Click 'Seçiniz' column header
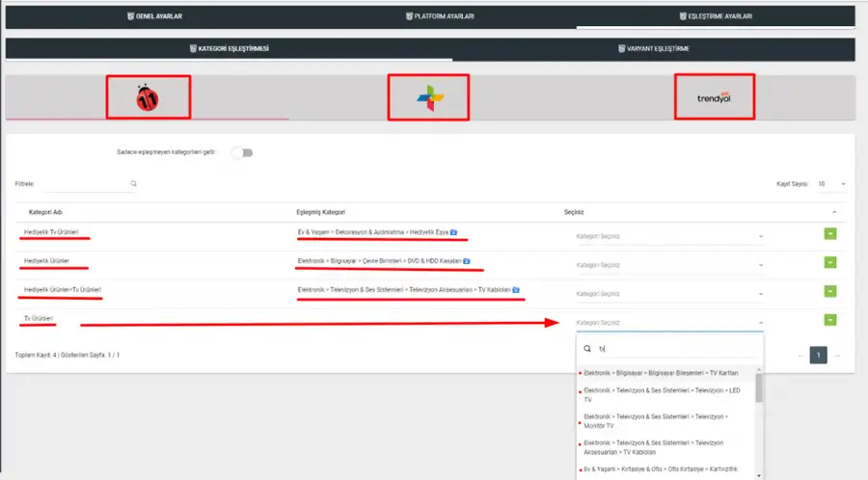 (x=574, y=212)
